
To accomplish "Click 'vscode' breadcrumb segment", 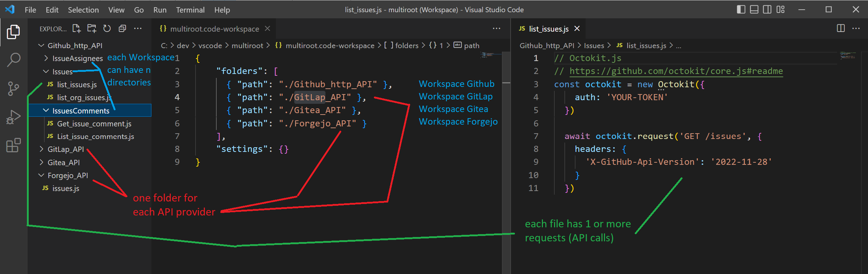I will click(210, 45).
